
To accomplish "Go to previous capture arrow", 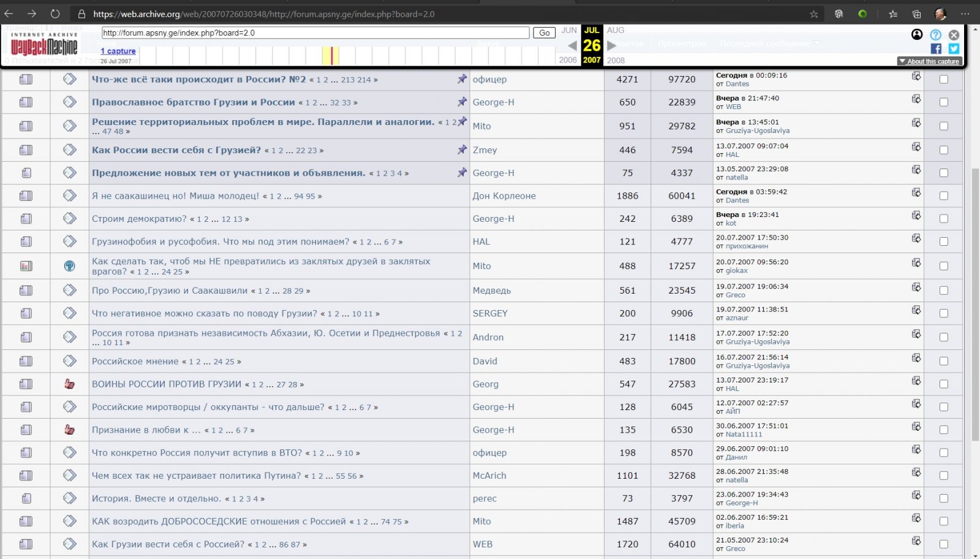I will (572, 45).
